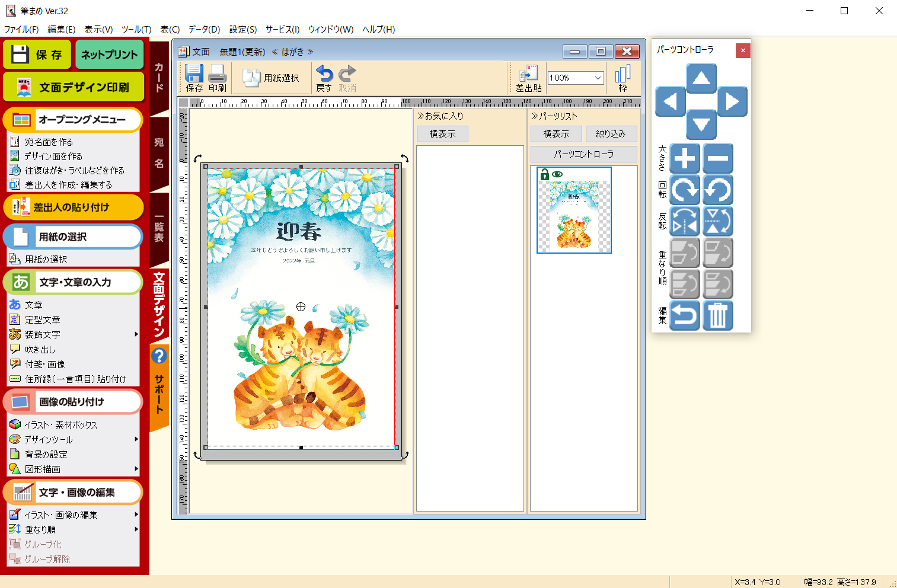Flip part horizontally using mirror icon

pos(685,221)
